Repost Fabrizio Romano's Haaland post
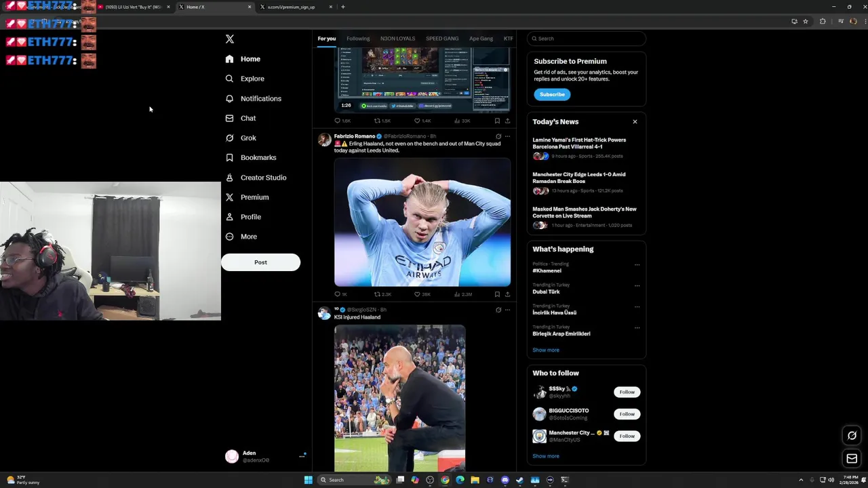 pyautogui.click(x=382, y=294)
